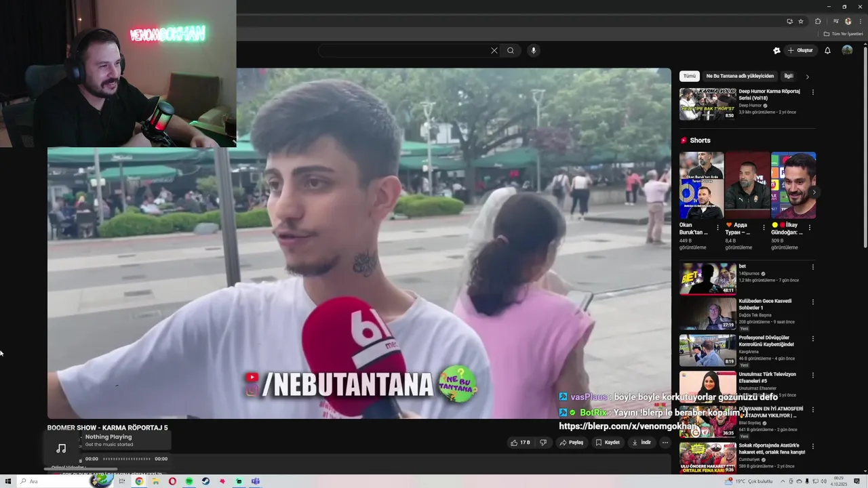Click the YouTube search magnifier button
The width and height of the screenshot is (868, 488).
[x=511, y=50]
